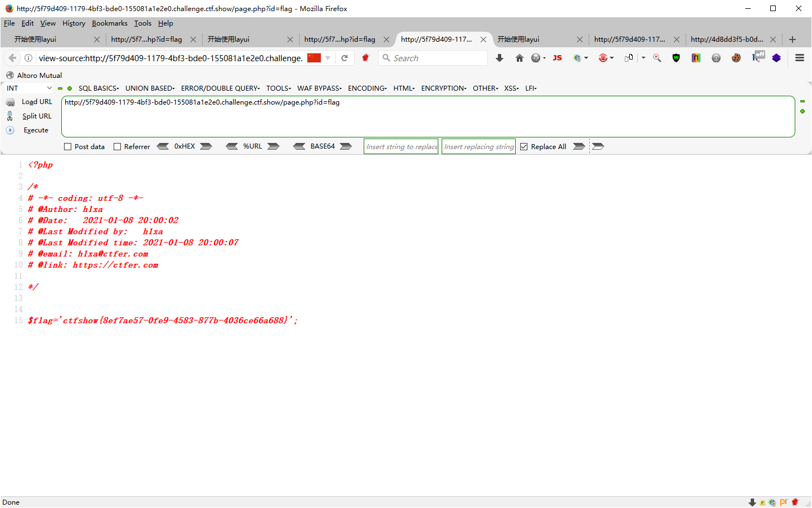The image size is (812, 508).
Task: Click the HackBar URL text area
Action: (428, 116)
